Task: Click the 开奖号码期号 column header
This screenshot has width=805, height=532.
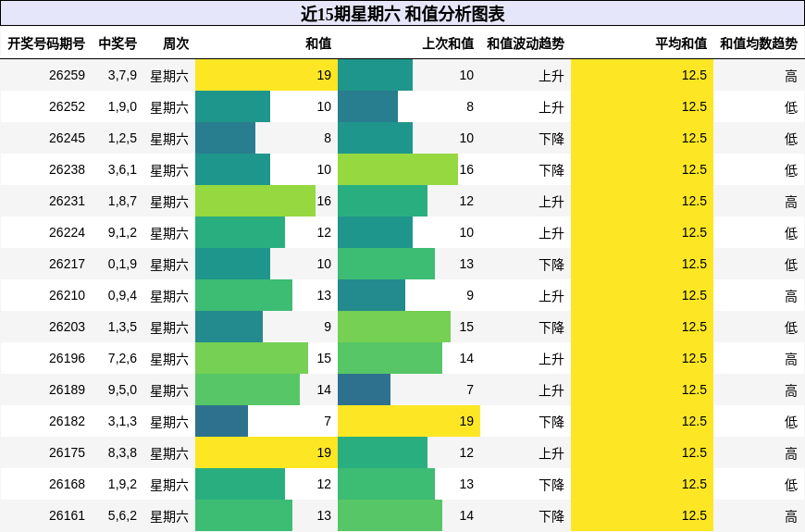Action: tap(46, 43)
